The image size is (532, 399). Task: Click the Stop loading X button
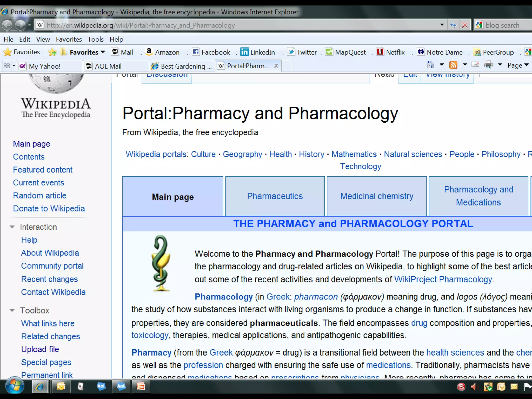465,25
